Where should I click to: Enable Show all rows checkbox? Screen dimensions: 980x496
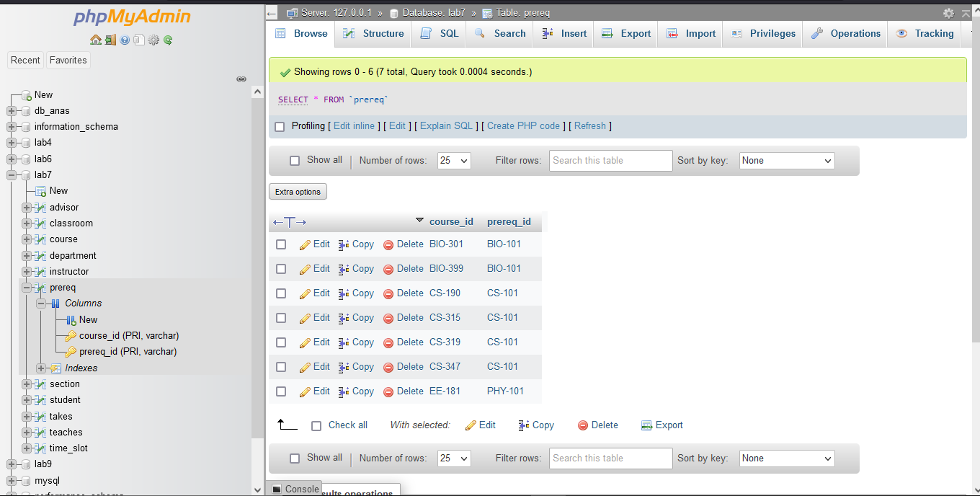tap(295, 160)
